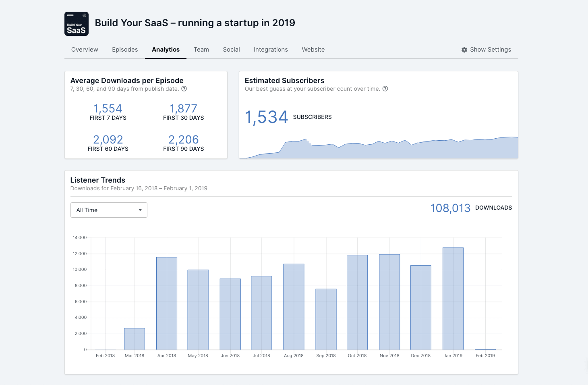Click the gear icon beside Show Settings
The image size is (588, 385).
tap(464, 50)
